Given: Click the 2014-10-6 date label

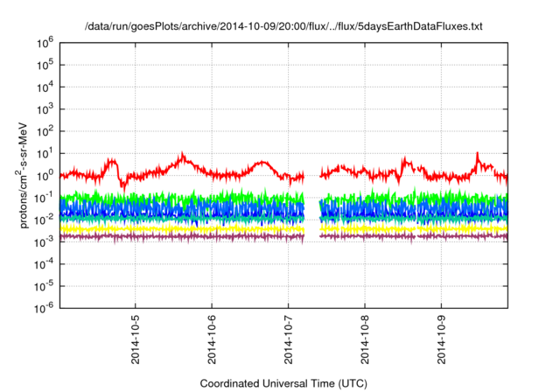Looking at the screenshot, I should (x=212, y=339).
